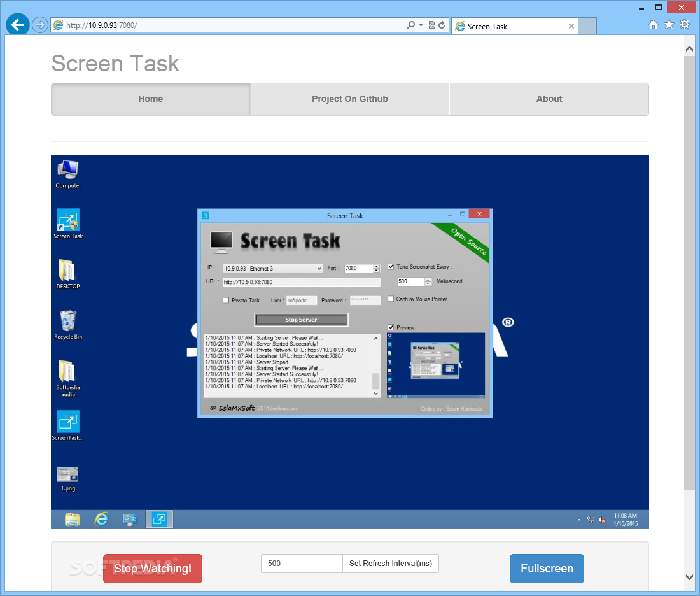Click the Fullscreen button
This screenshot has width=700, height=596.
coord(547,568)
